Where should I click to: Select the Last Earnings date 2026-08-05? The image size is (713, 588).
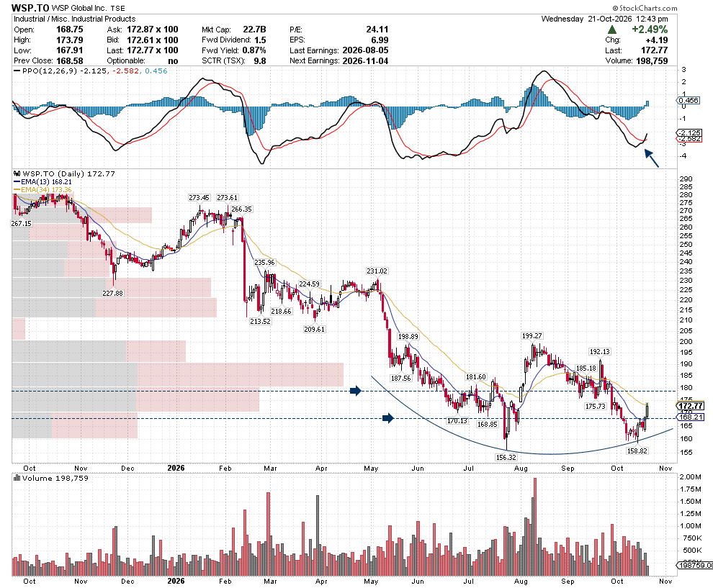tap(365, 50)
